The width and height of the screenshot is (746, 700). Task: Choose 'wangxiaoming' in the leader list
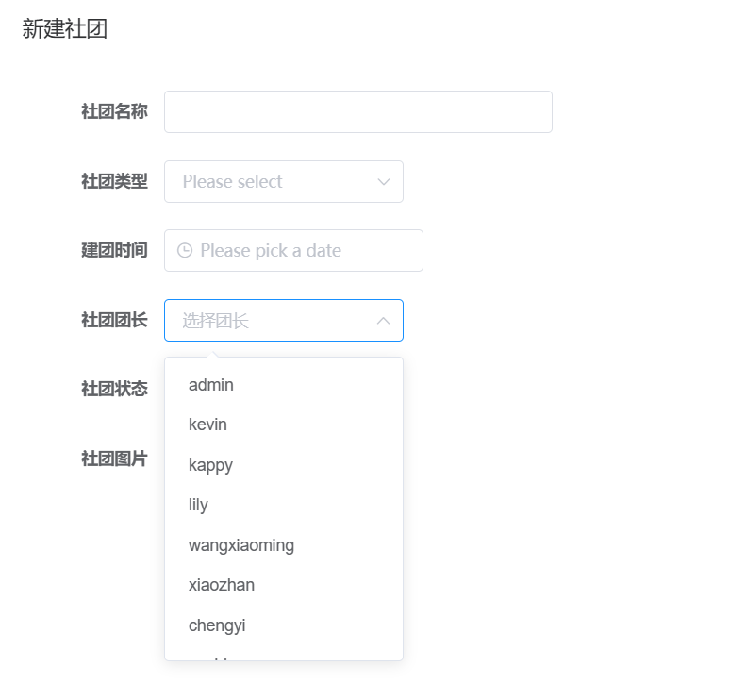241,545
